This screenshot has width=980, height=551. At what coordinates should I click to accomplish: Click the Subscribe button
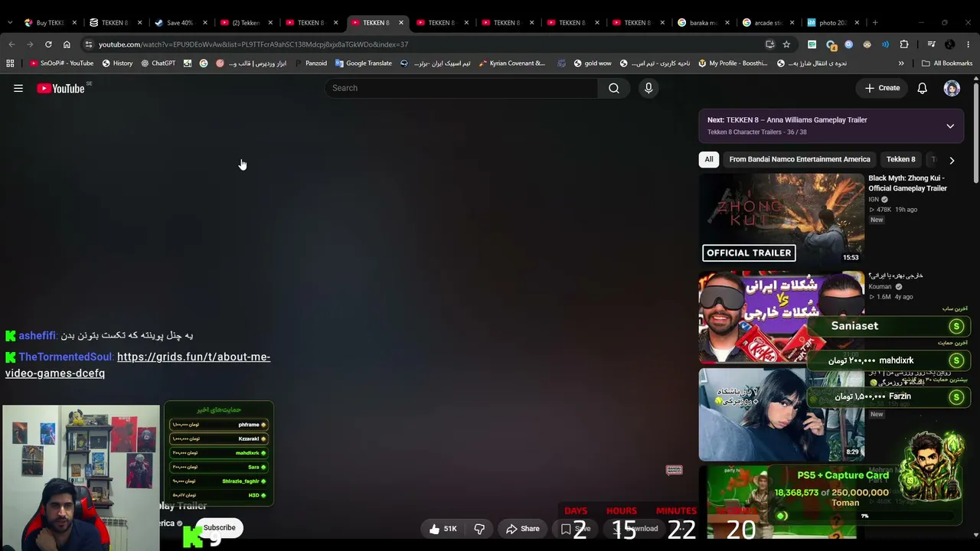coord(219,528)
